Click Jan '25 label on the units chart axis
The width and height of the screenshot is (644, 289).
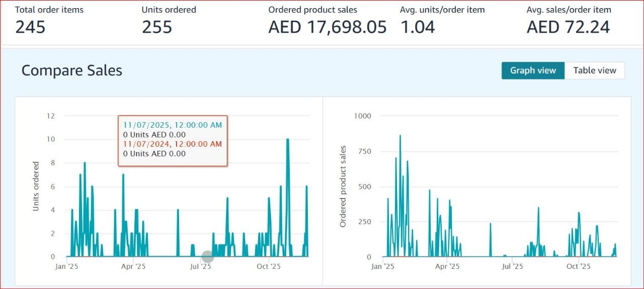coord(66,266)
